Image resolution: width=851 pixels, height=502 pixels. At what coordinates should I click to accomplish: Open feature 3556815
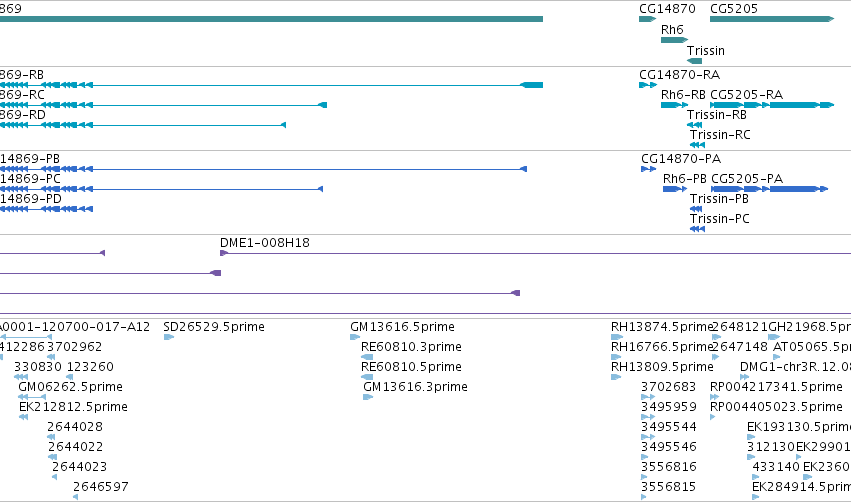[644, 497]
